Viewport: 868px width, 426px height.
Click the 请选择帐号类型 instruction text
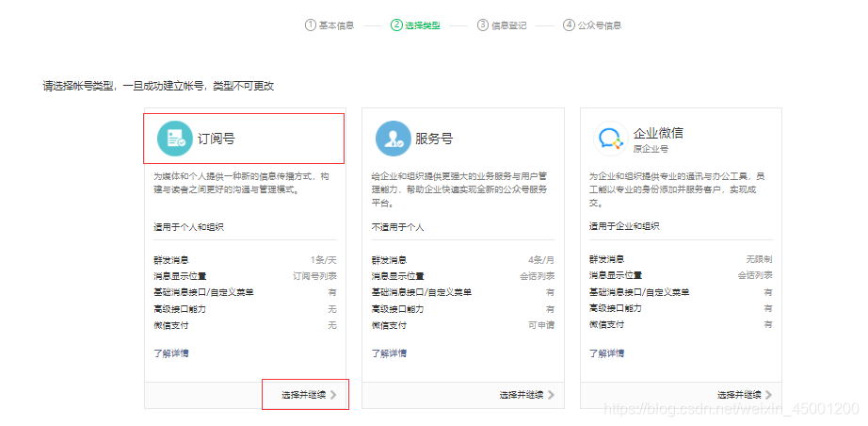coord(158,87)
